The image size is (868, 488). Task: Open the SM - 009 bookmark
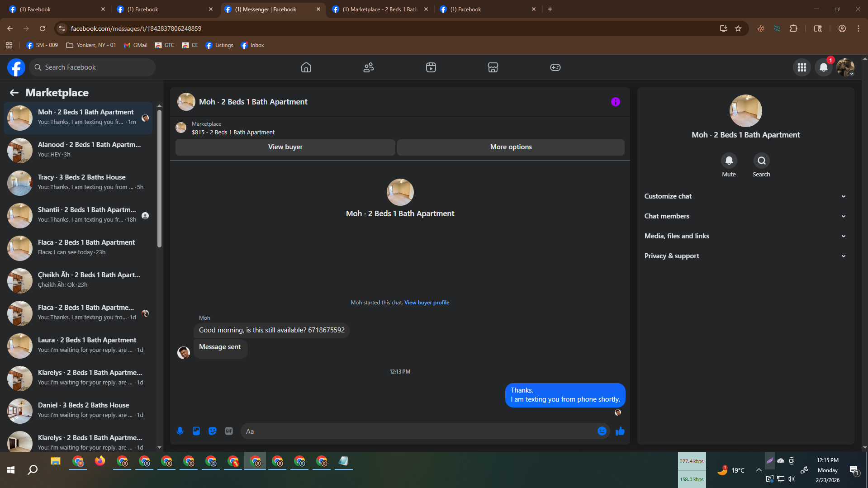click(42, 45)
